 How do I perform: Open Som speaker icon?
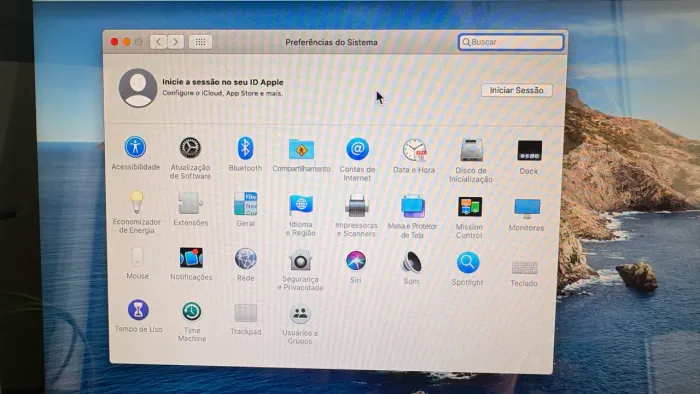tap(411, 262)
